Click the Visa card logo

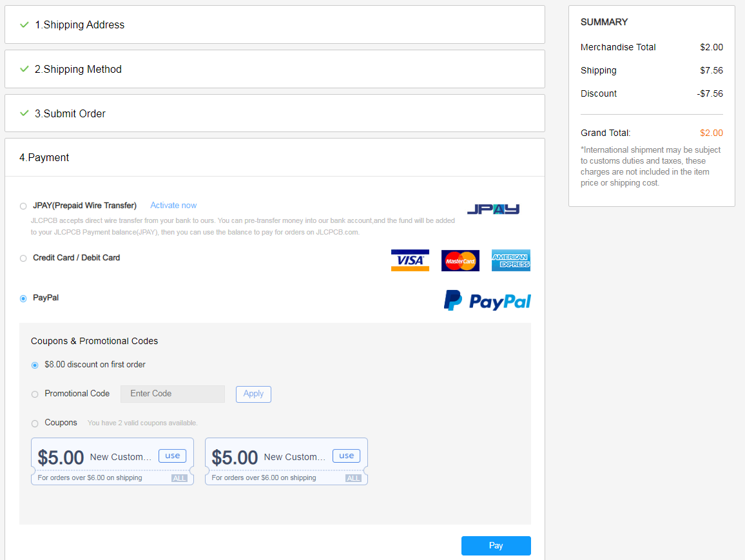coord(410,260)
